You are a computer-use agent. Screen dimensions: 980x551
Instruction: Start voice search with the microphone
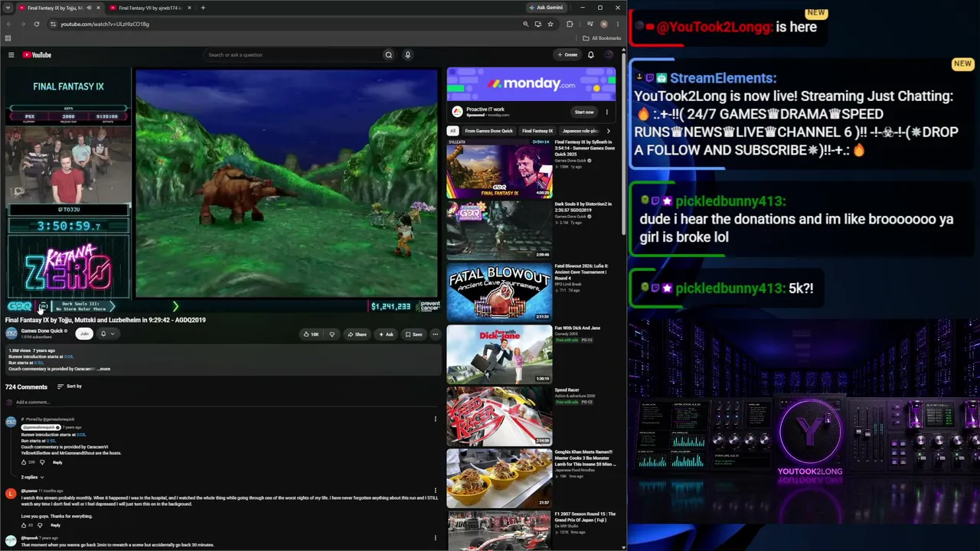coord(407,55)
